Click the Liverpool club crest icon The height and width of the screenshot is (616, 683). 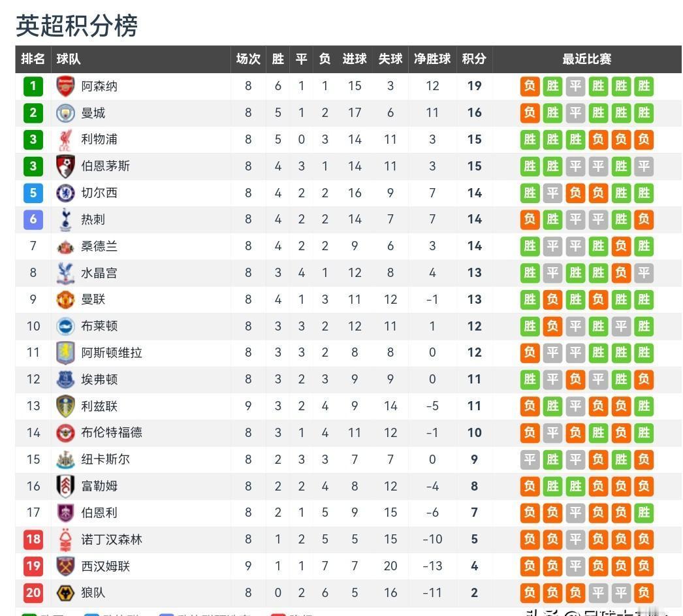pyautogui.click(x=65, y=140)
